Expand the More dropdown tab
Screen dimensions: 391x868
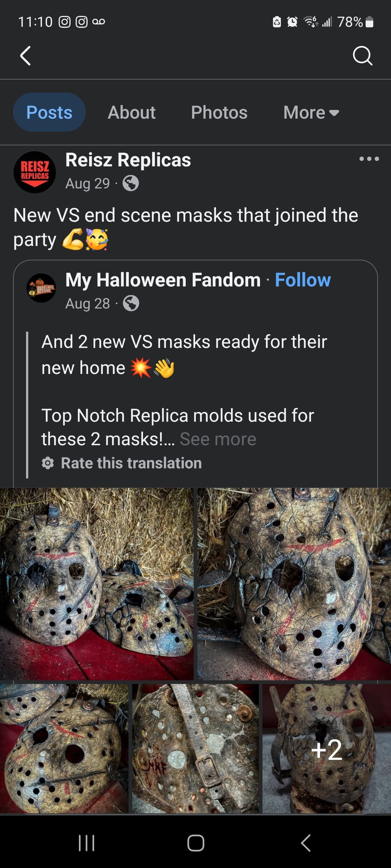311,112
